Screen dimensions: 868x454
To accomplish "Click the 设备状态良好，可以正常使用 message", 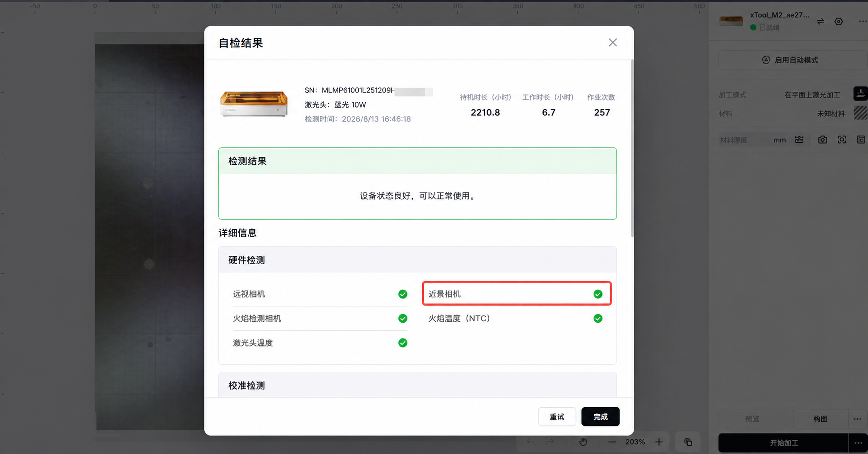I will click(418, 196).
